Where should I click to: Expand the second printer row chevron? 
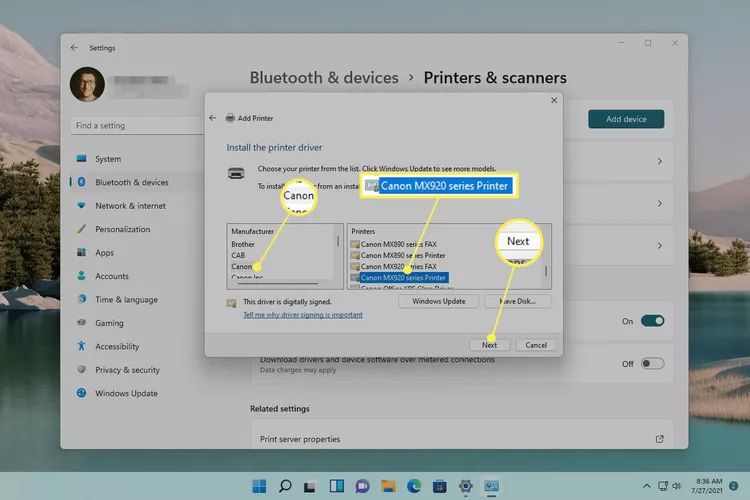[x=660, y=203]
